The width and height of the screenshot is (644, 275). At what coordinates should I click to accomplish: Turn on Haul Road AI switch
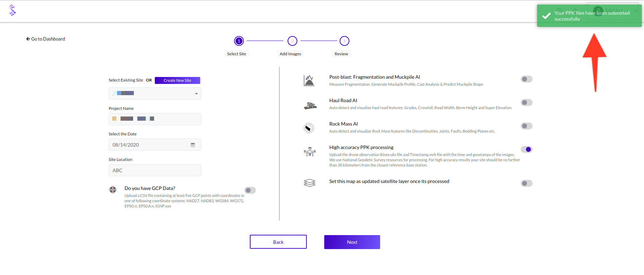point(526,103)
